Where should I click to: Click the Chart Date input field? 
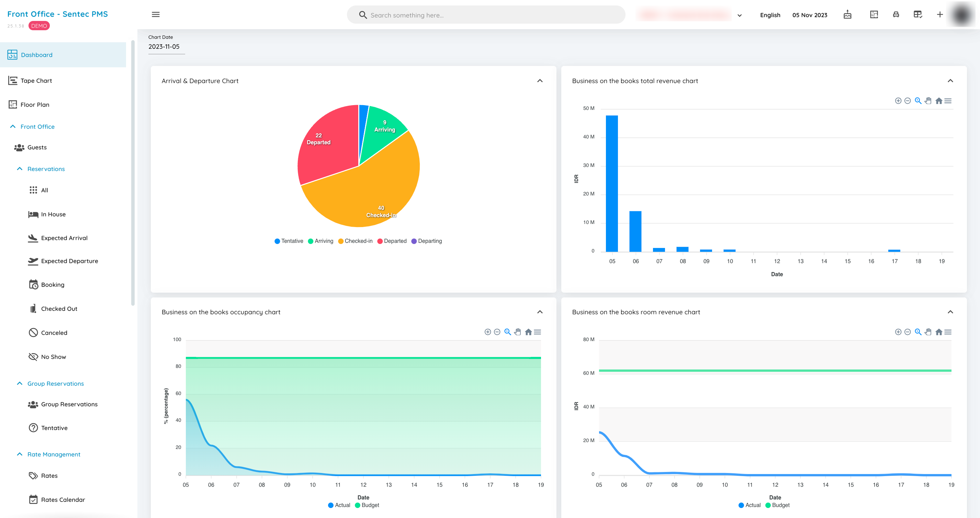166,47
